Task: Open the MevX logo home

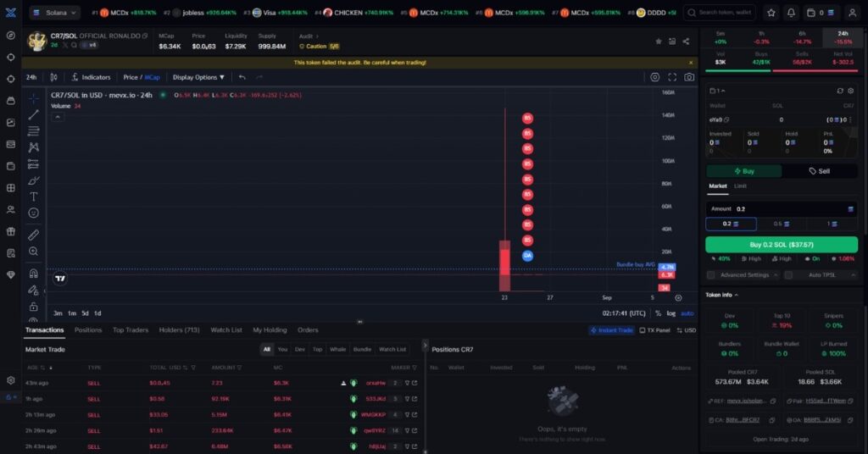Action: 10,12
